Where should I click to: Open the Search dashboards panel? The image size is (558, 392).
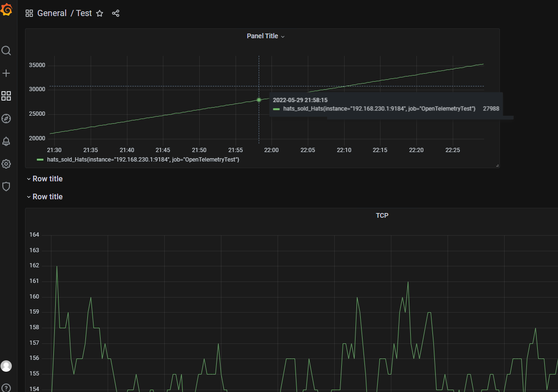[6, 51]
